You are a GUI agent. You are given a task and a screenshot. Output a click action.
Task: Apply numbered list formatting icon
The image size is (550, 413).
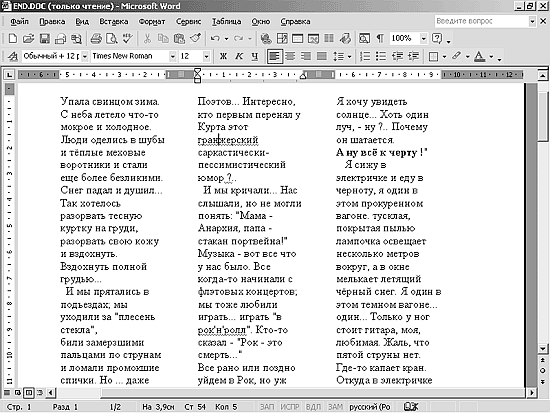point(365,56)
